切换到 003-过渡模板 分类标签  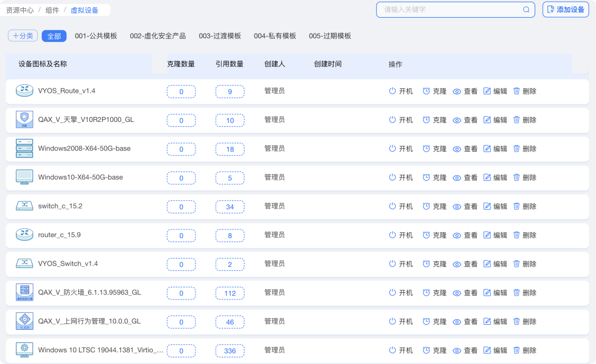[221, 35]
